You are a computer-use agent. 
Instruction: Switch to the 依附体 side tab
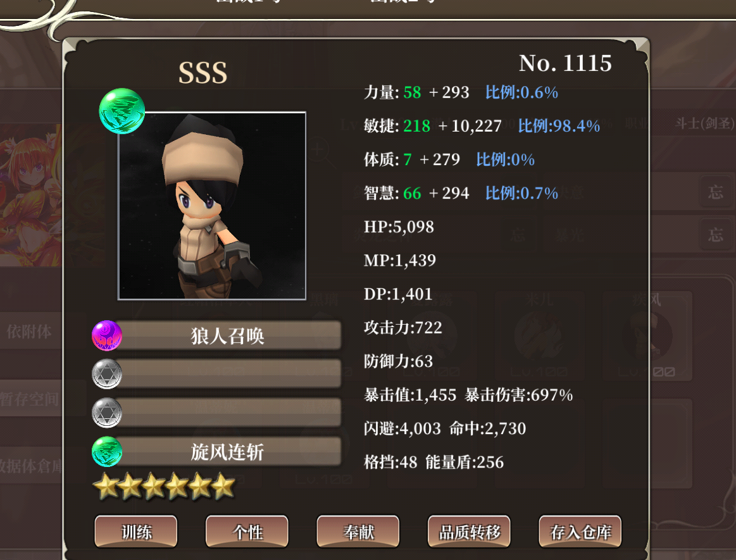coord(30,332)
